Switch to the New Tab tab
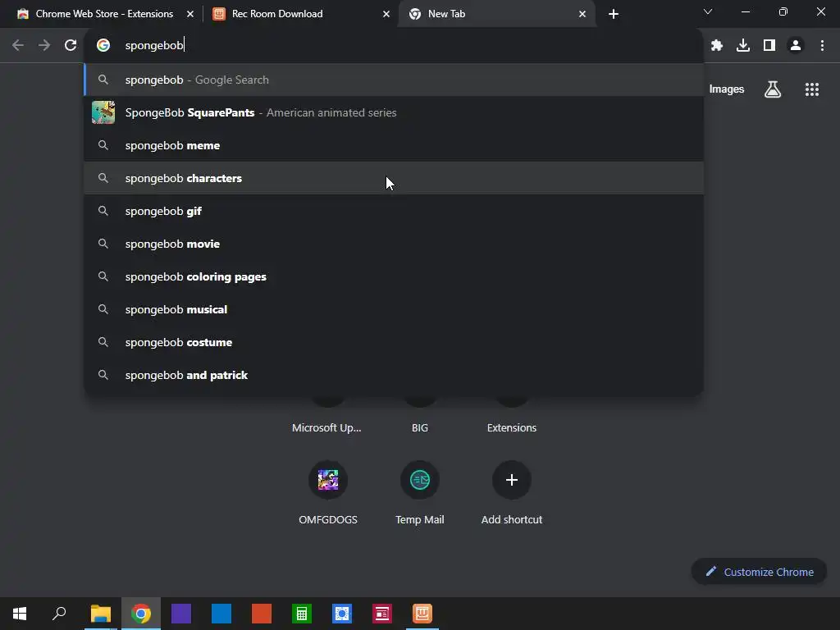 [x=496, y=14]
